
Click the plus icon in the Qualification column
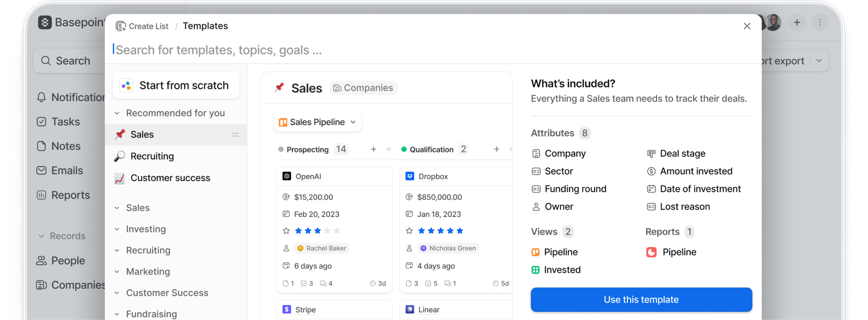(496, 149)
